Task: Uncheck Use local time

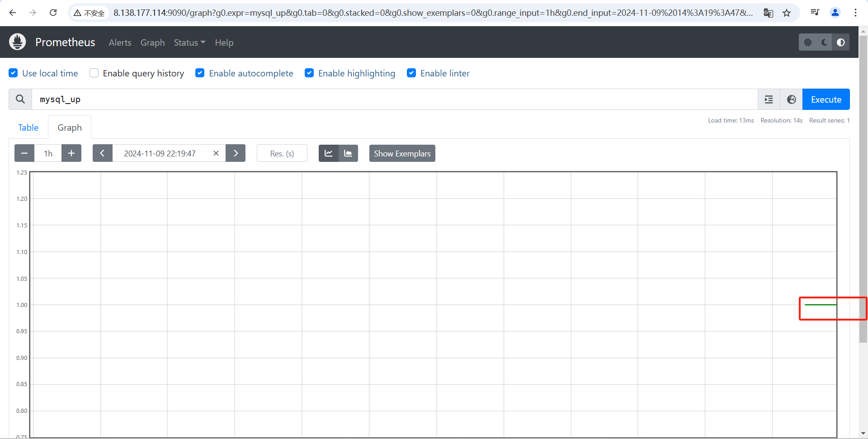Action: click(14, 73)
